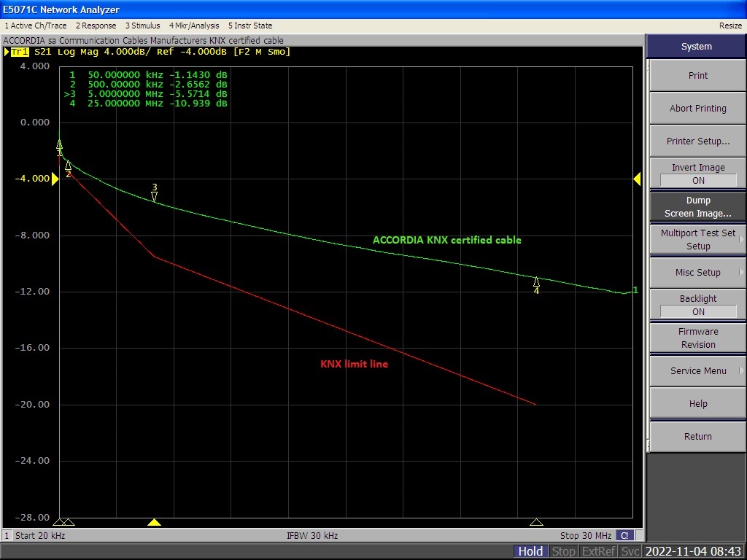
Task: Click the date and time 2022-11-04 08:43
Action: pyautogui.click(x=693, y=551)
